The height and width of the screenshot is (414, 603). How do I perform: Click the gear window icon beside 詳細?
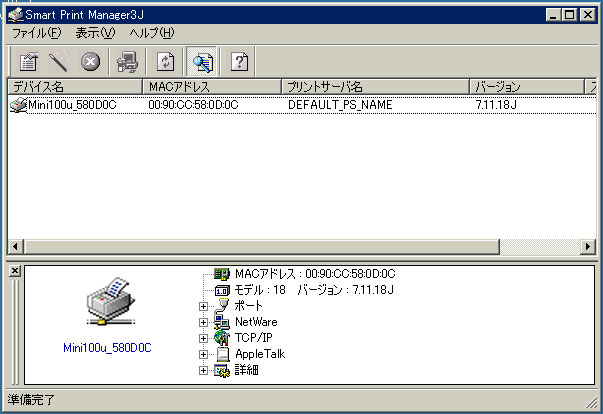tap(222, 370)
